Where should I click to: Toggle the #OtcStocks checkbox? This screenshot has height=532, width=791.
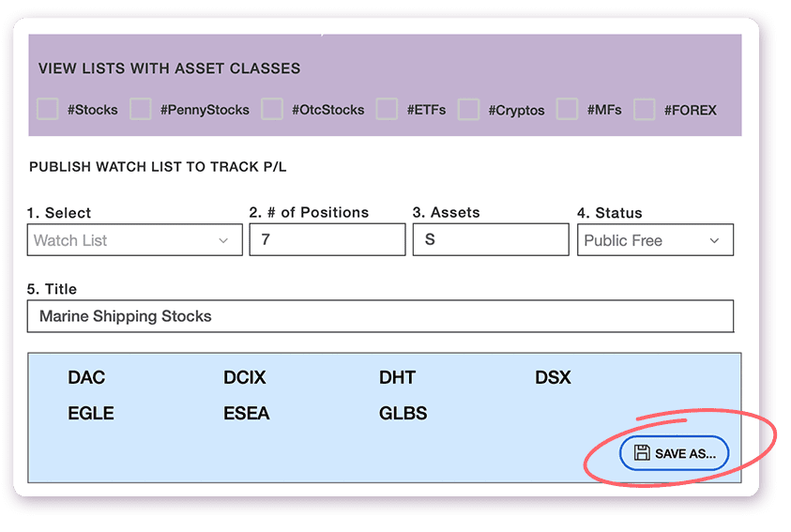(272, 109)
